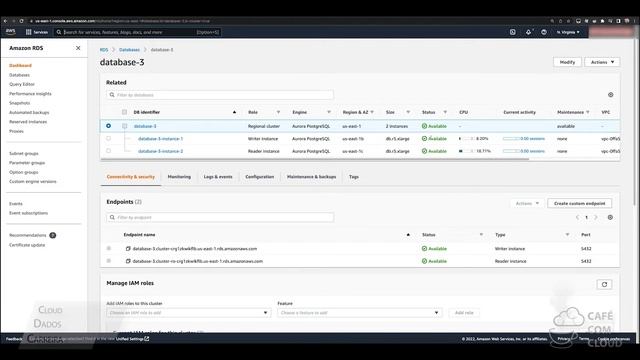
Task: Expand the Add IAM roles dropdown
Action: click(x=188, y=313)
